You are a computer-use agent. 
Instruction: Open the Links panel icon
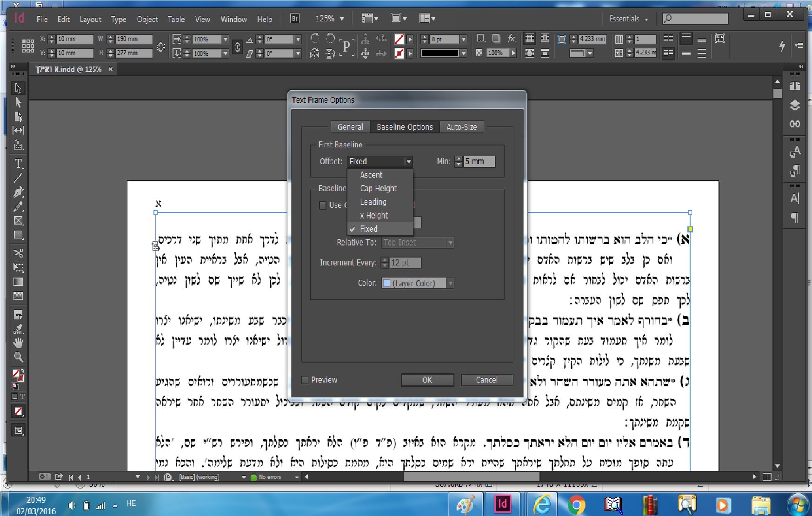tap(795, 124)
